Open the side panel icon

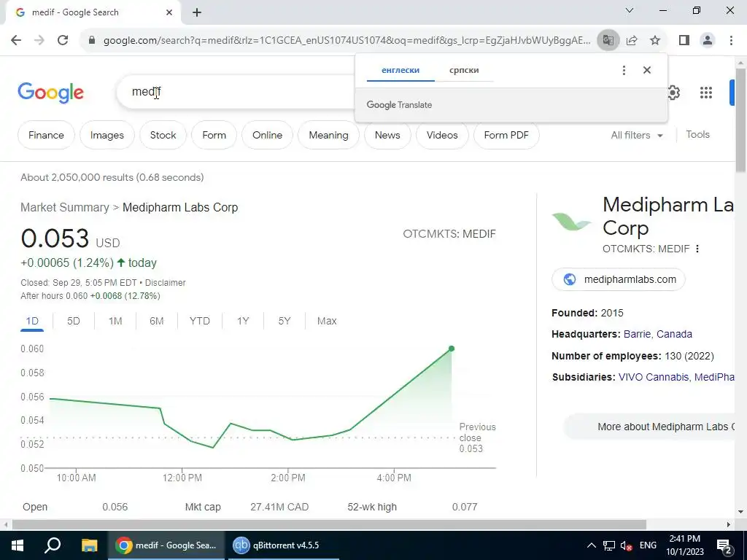684,40
